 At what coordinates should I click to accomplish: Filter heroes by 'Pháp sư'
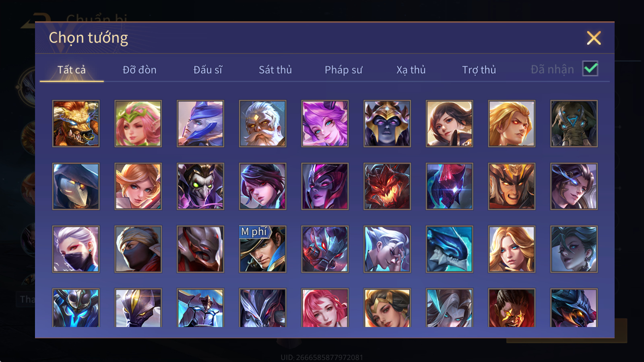[343, 70]
